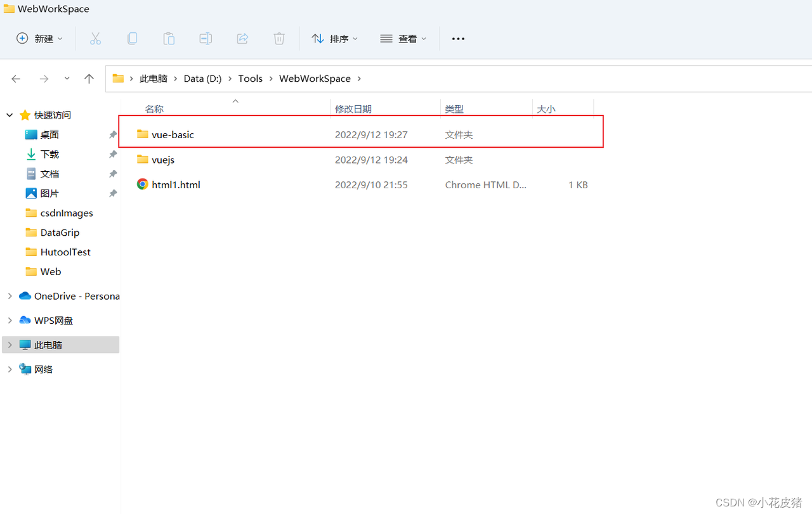This screenshot has height=514, width=812.
Task: Open 桌面 in quick access
Action: (49, 134)
